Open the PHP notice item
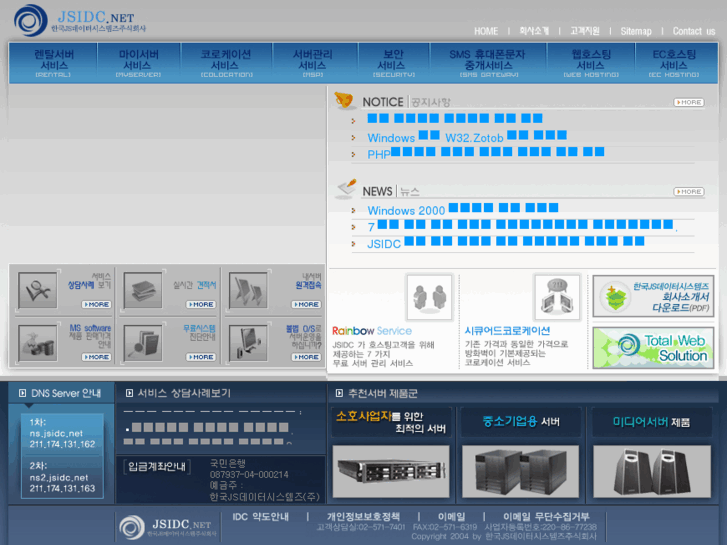The height and width of the screenshot is (545, 727). pos(485,154)
